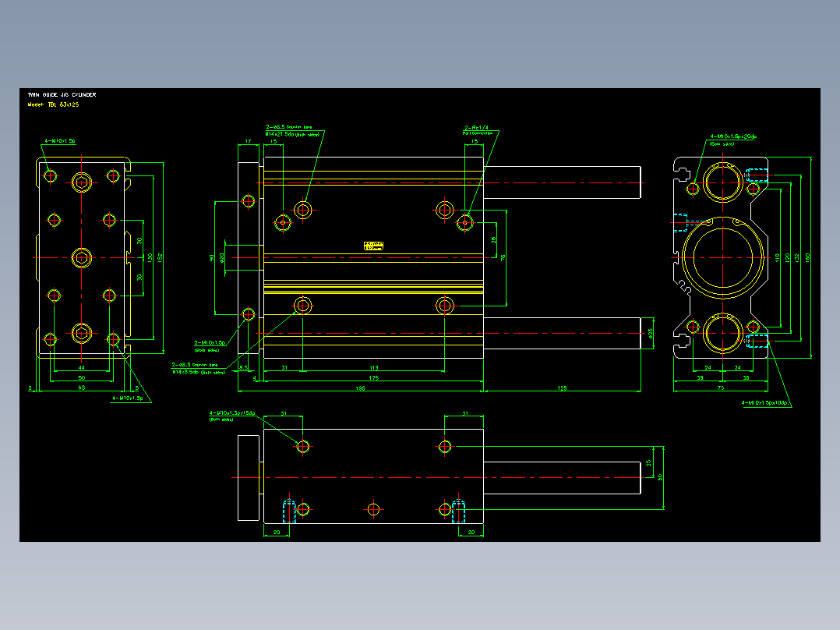Select the 39 dimension value
This screenshot has width=840, height=630.
pyautogui.click(x=700, y=378)
